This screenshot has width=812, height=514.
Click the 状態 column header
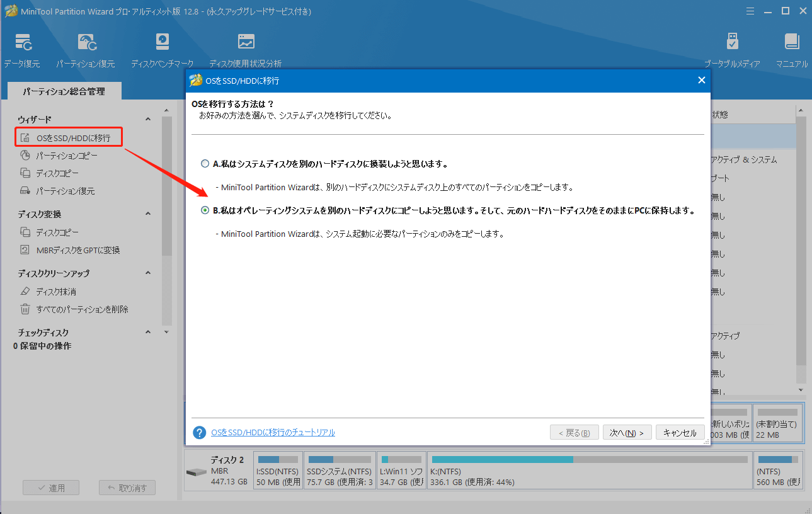pos(719,115)
